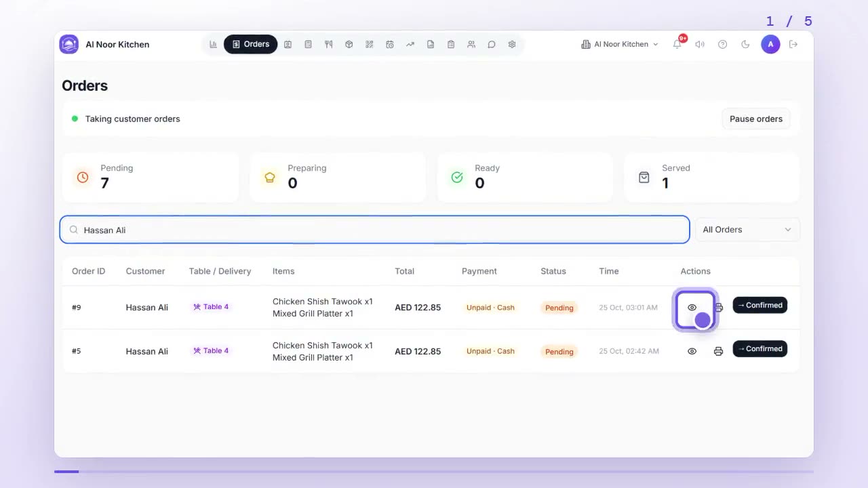Open the chat messages tab icon
868x488 pixels.
pos(492,44)
